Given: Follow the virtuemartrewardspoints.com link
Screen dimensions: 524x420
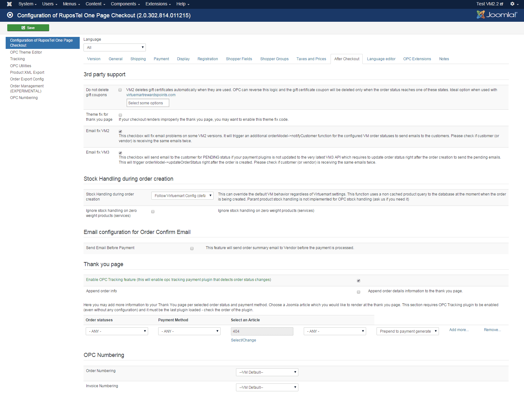Looking at the screenshot, I should tap(151, 95).
